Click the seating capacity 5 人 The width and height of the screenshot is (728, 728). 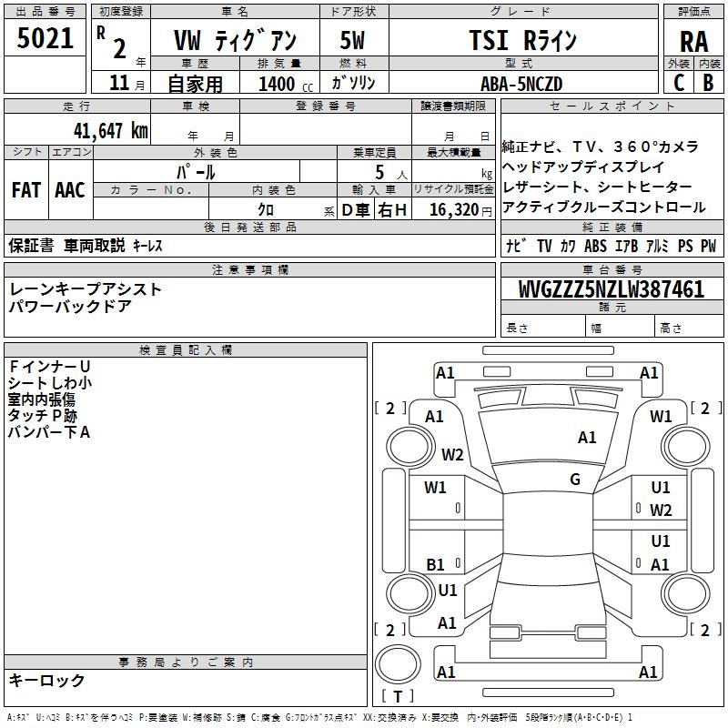391,172
